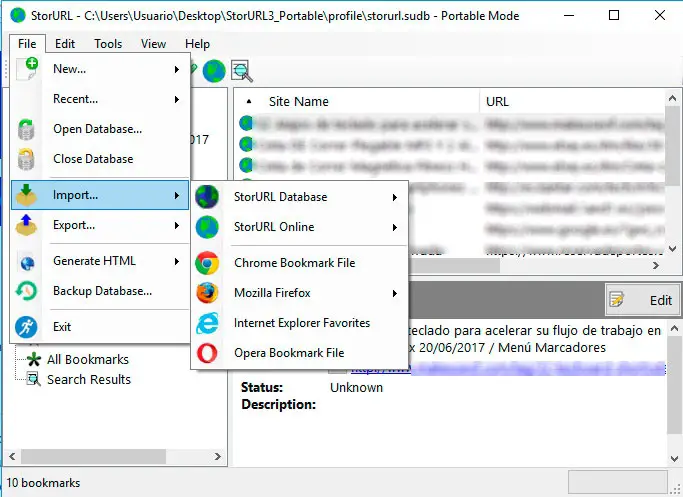Screen dimensions: 683x497
Task: Click scroll down arrow of details pane
Action: coord(674,459)
